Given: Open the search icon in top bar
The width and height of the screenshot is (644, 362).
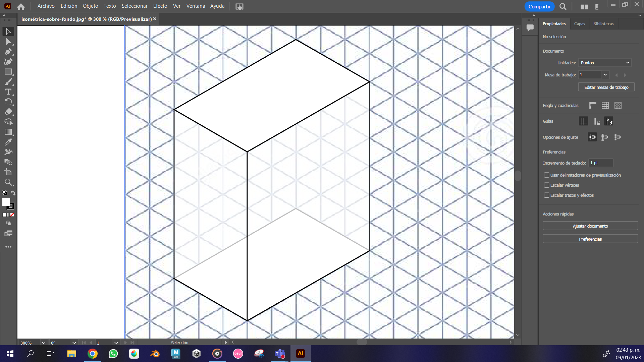Looking at the screenshot, I should point(563,6).
